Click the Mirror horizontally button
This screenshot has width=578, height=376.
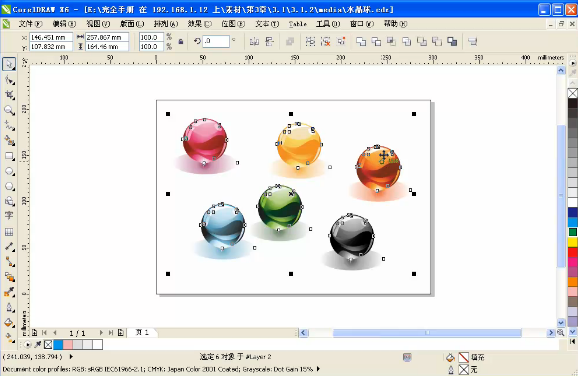click(x=254, y=41)
